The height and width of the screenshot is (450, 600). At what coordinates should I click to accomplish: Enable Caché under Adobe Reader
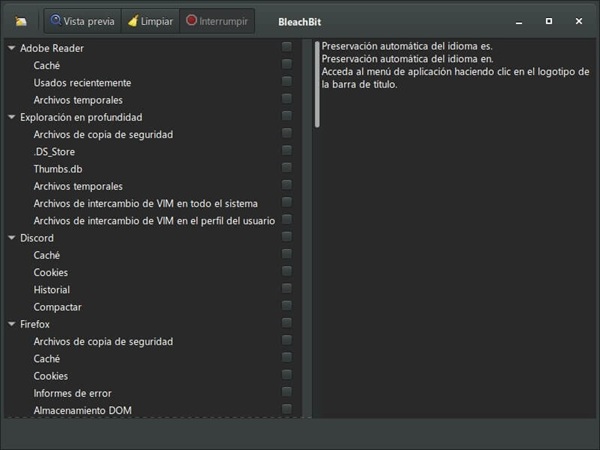[x=287, y=64]
